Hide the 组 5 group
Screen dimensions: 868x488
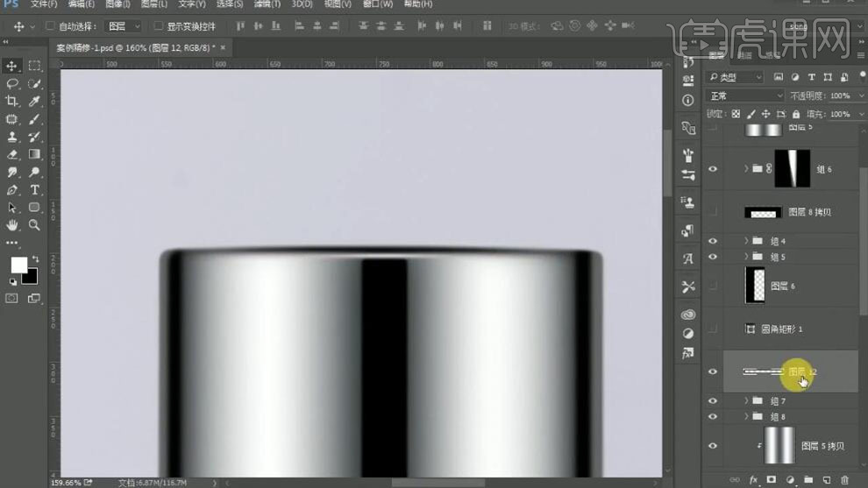pos(713,258)
